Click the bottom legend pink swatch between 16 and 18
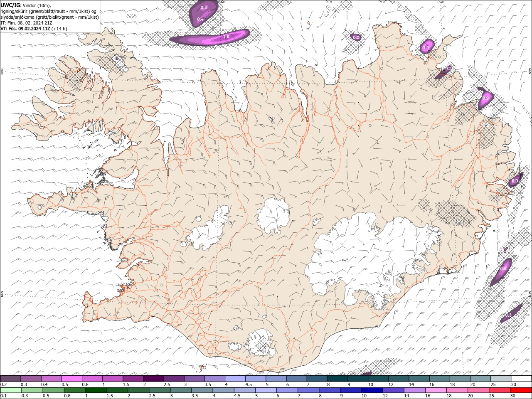Image resolution: width=532 pixels, height=399 pixels. (436, 390)
